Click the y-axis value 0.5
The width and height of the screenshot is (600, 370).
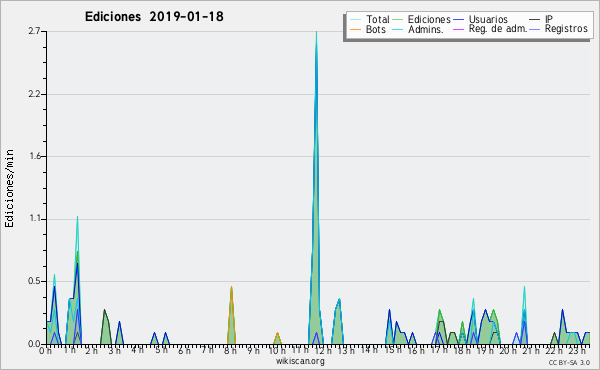34,281
